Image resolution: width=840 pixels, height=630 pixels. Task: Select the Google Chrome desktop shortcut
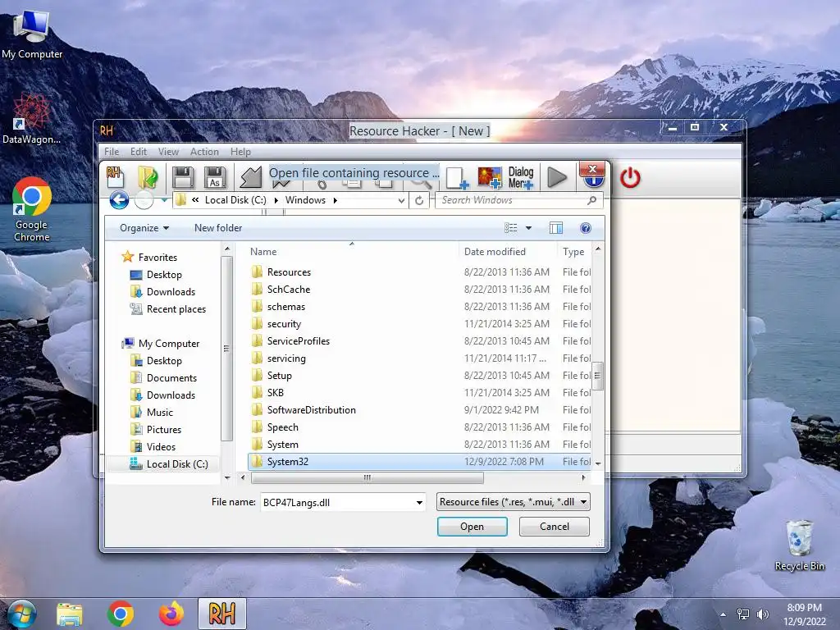[x=32, y=210]
